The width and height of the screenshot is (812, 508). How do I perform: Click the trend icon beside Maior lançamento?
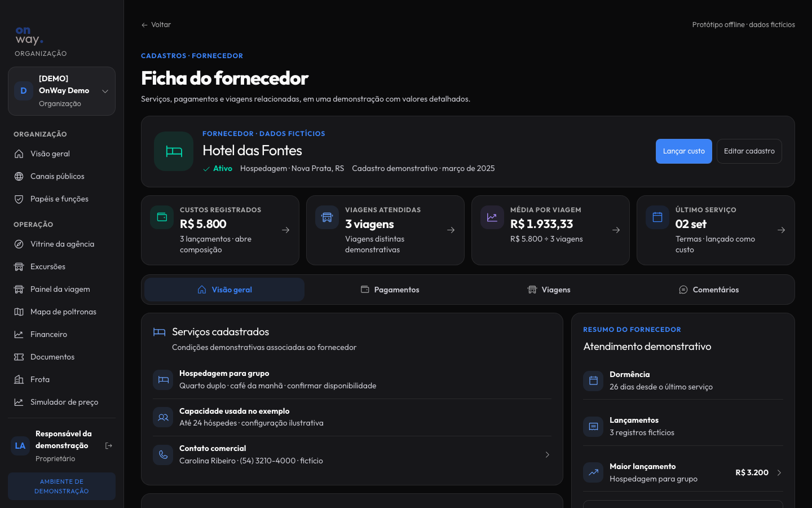[593, 473]
